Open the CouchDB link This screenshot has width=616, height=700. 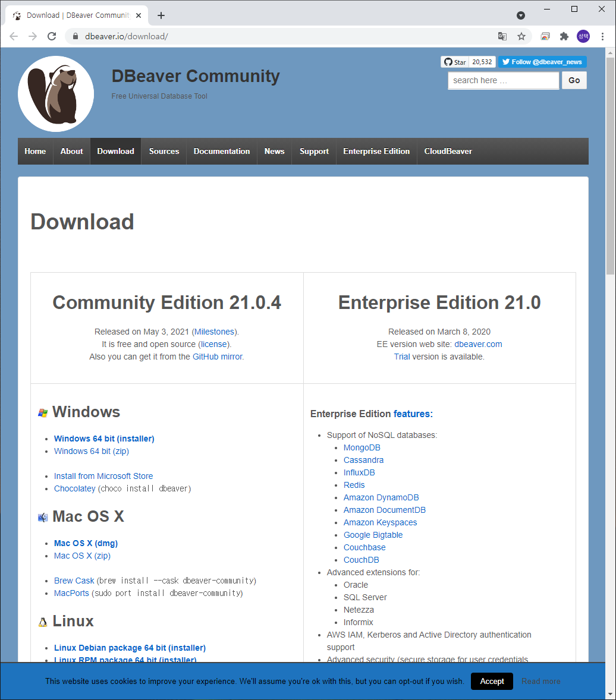[362, 560]
